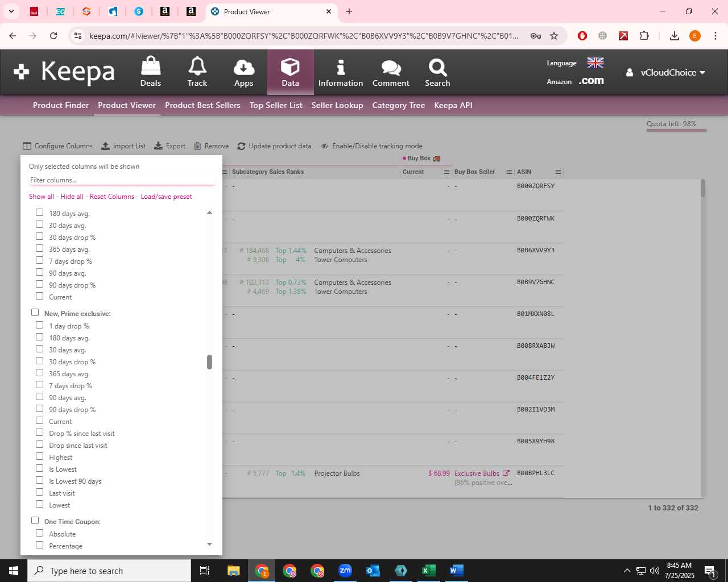The width and height of the screenshot is (728, 582).
Task: Open Excel from the taskbar
Action: 428,571
